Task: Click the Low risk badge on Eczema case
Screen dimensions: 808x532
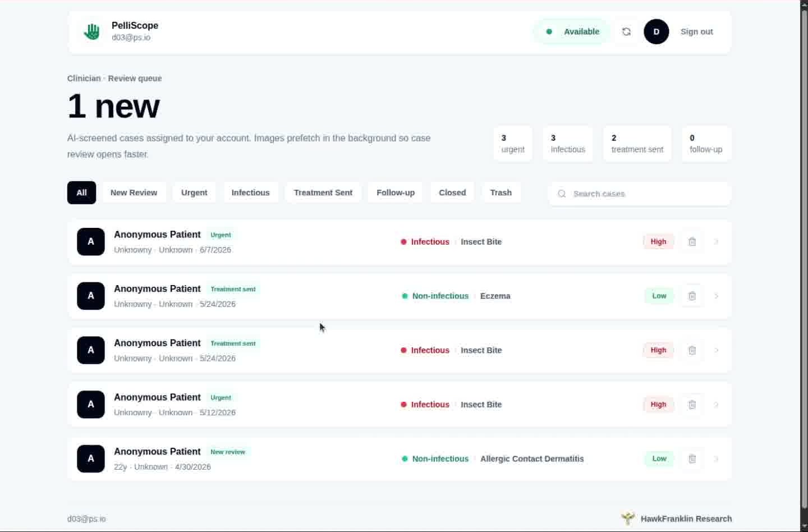Action: pyautogui.click(x=659, y=296)
